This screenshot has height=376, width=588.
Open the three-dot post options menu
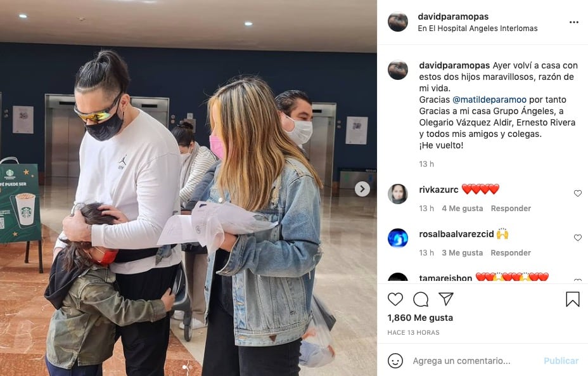click(x=574, y=22)
